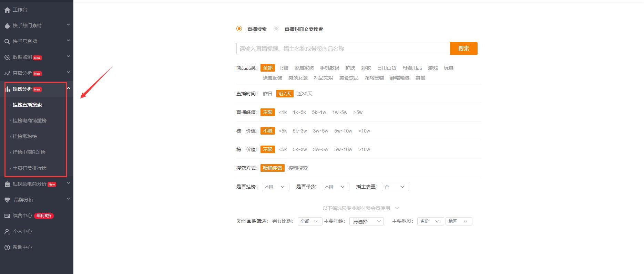This screenshot has height=274, width=644.
Task: Filter category by 花鸟宠物
Action: pos(375,78)
